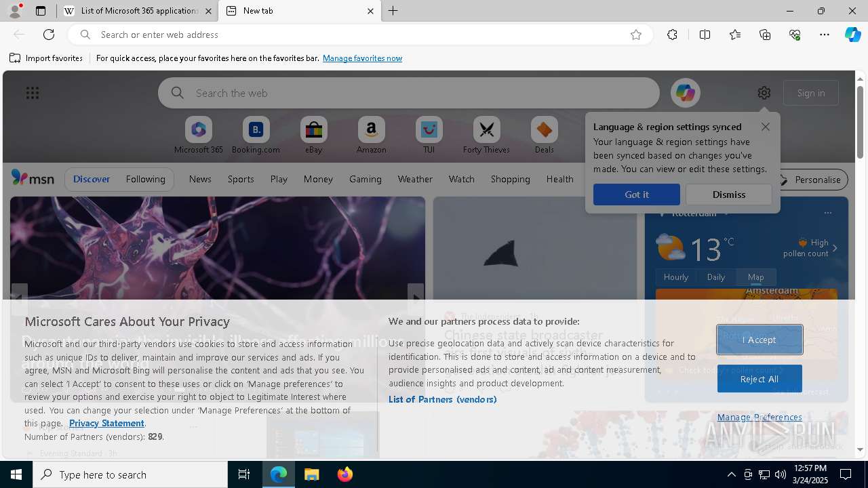
Task: Click Reject All cookies
Action: tap(759, 379)
